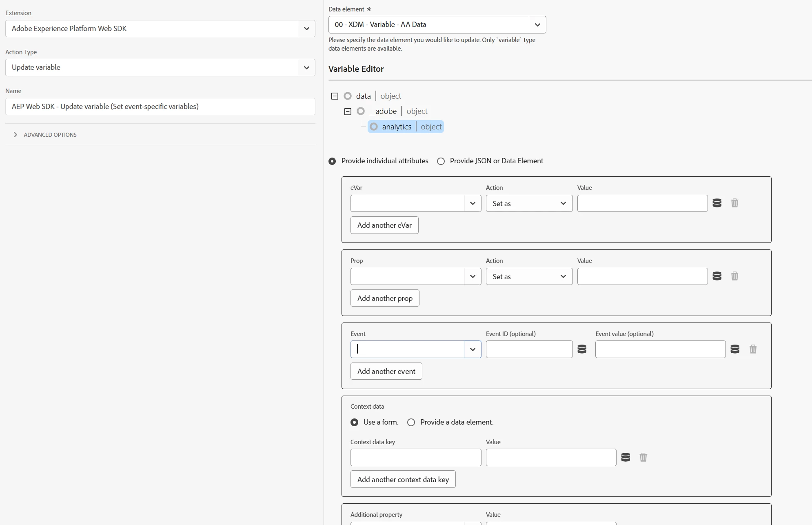
Task: Open the Action Type dropdown
Action: pyautogui.click(x=306, y=68)
